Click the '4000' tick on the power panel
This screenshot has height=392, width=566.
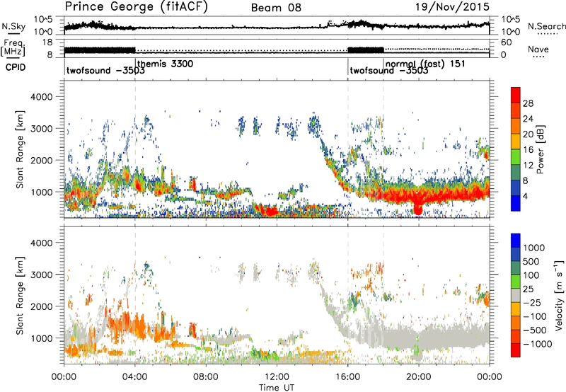[42, 97]
